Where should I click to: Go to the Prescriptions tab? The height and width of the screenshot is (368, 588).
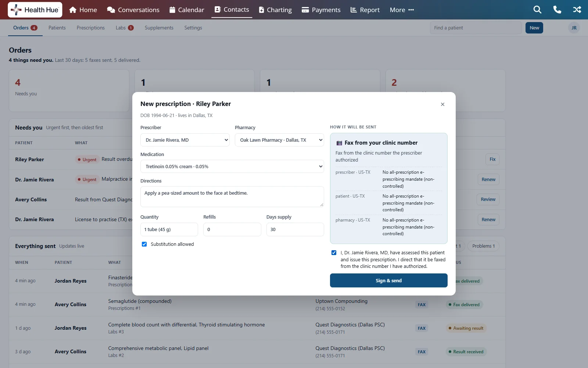click(91, 28)
